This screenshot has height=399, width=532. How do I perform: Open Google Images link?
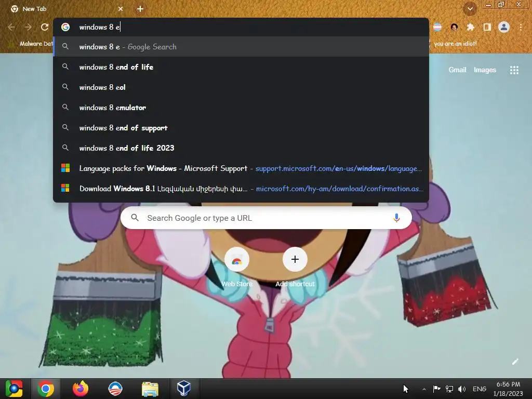pyautogui.click(x=485, y=70)
